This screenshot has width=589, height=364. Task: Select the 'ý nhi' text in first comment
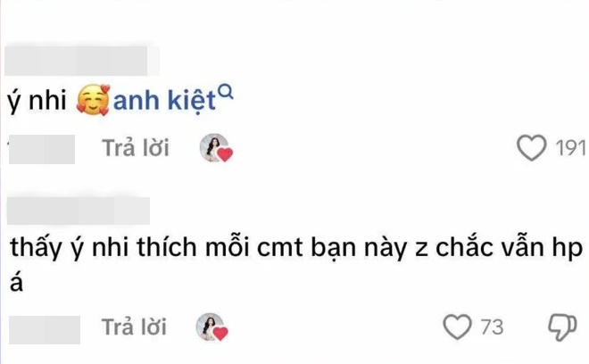(x=37, y=102)
